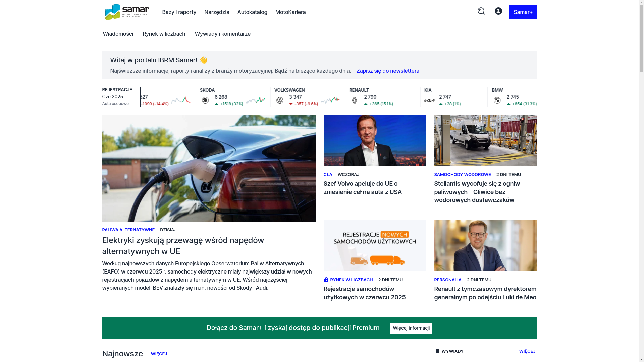Click Zapisz się do newslettera link
Screen dimensions: 644x362
[x=388, y=71]
